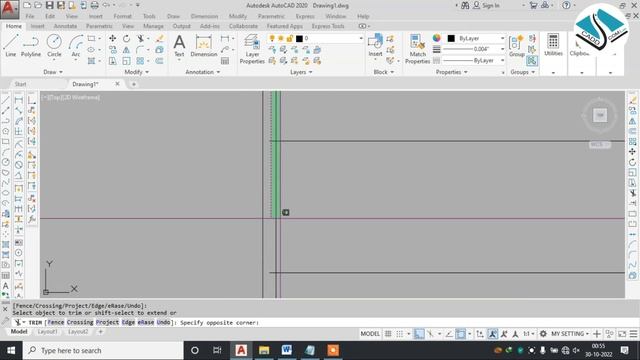Click the Customization hamburger icon in status bar

633,334
